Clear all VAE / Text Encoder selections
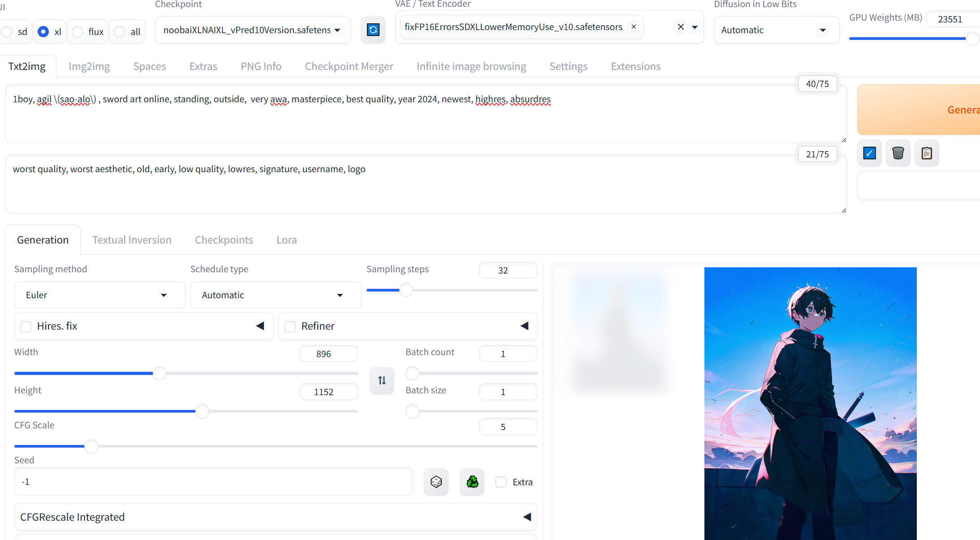The width and height of the screenshot is (980, 540). (x=681, y=27)
